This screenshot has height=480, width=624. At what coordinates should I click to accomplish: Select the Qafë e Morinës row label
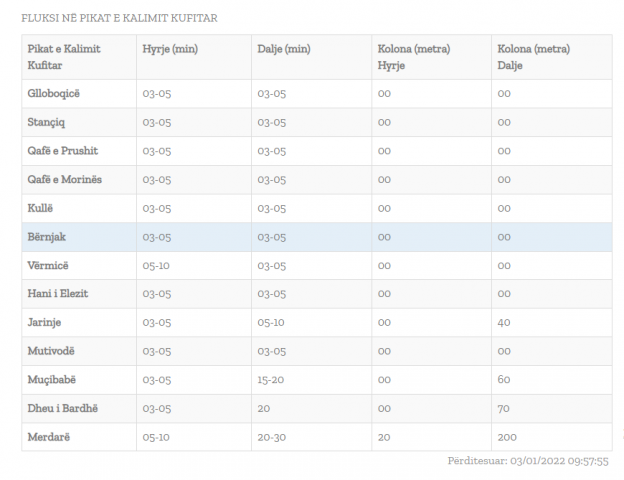(64, 179)
